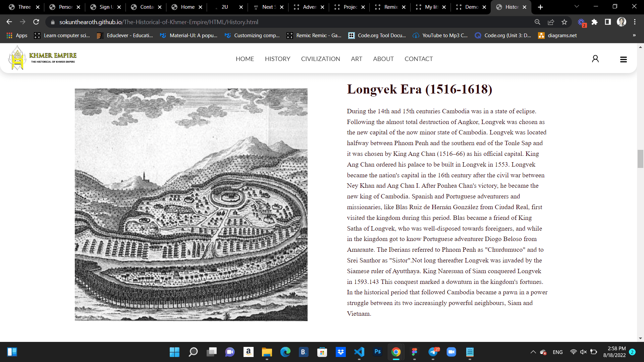Open the Apps bookmarks shortcut
Image resolution: width=644 pixels, height=362 pixels.
tap(17, 35)
